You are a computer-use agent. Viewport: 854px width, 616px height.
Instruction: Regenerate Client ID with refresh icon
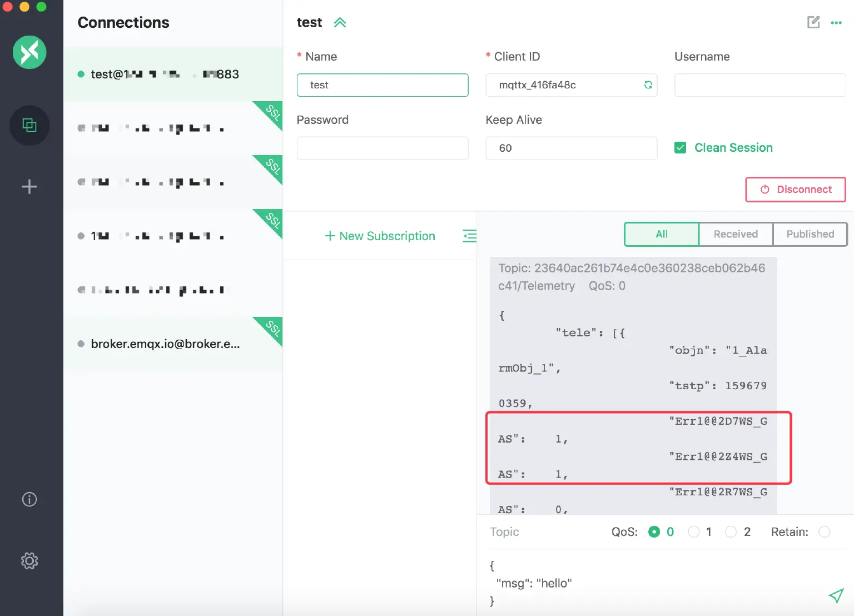point(648,85)
